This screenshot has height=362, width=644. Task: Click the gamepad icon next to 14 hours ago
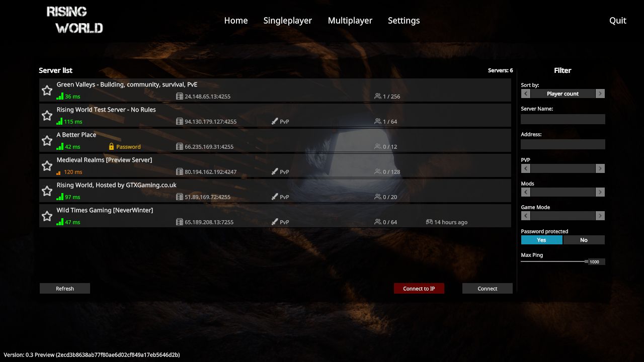[429, 222]
